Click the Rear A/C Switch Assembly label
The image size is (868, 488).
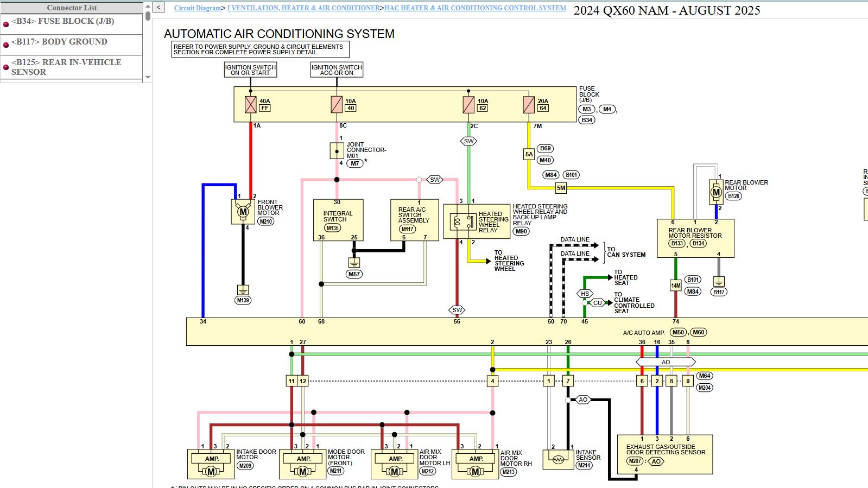pyautogui.click(x=414, y=215)
